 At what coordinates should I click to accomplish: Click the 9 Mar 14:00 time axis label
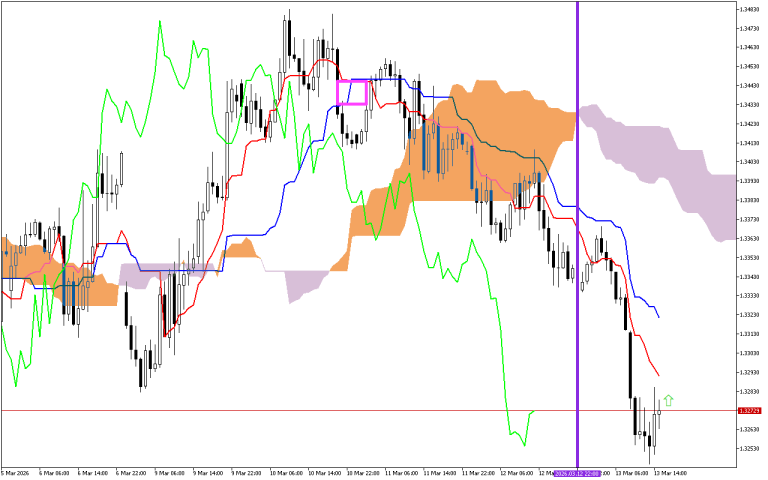[x=208, y=473]
